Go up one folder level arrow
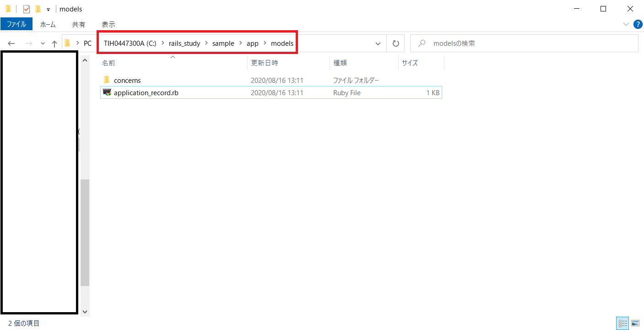644x330 pixels. click(54, 43)
